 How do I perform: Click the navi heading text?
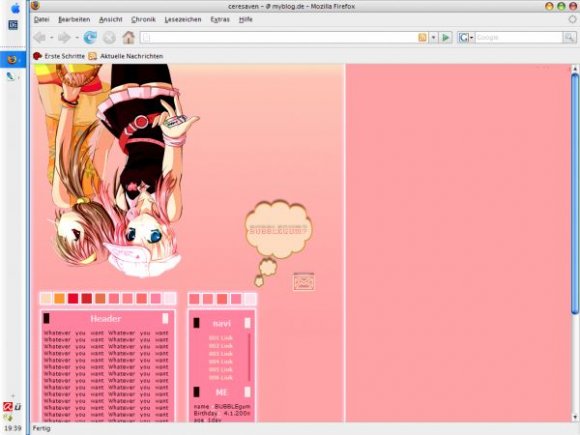222,323
